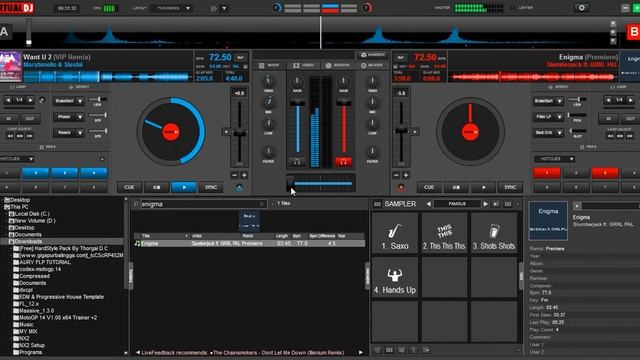Open sampler bank FAMOUS selector
Viewport: 640px width, 360px height.
click(457, 204)
